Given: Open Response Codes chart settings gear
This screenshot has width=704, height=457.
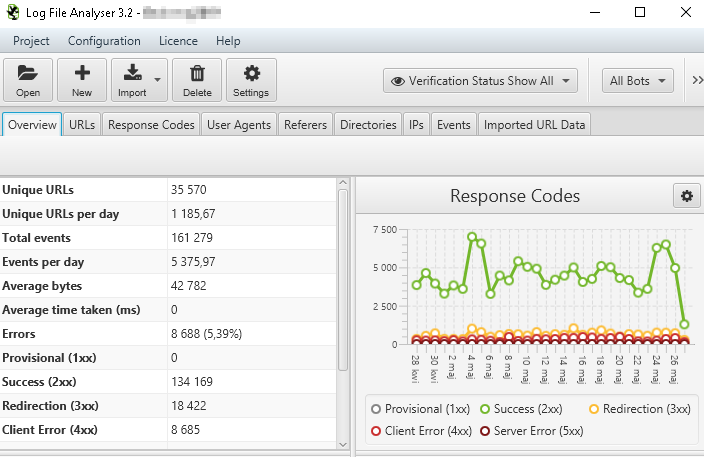Looking at the screenshot, I should [x=686, y=196].
